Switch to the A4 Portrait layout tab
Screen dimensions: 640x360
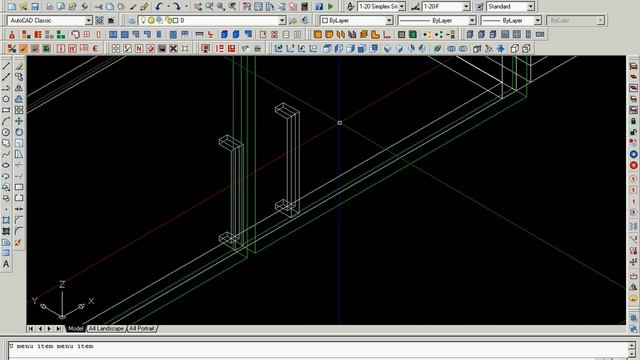point(142,329)
